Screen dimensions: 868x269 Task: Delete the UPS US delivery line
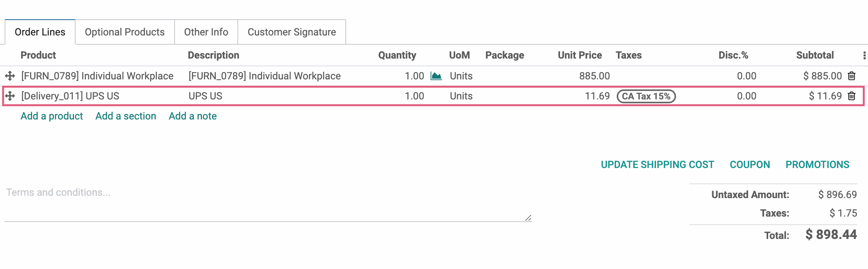851,96
